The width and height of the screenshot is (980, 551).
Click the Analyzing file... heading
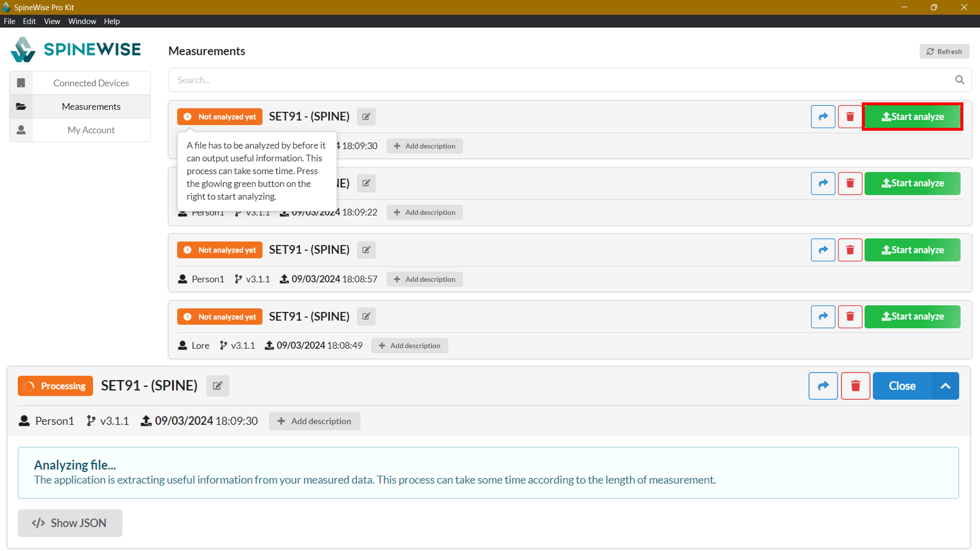click(75, 465)
